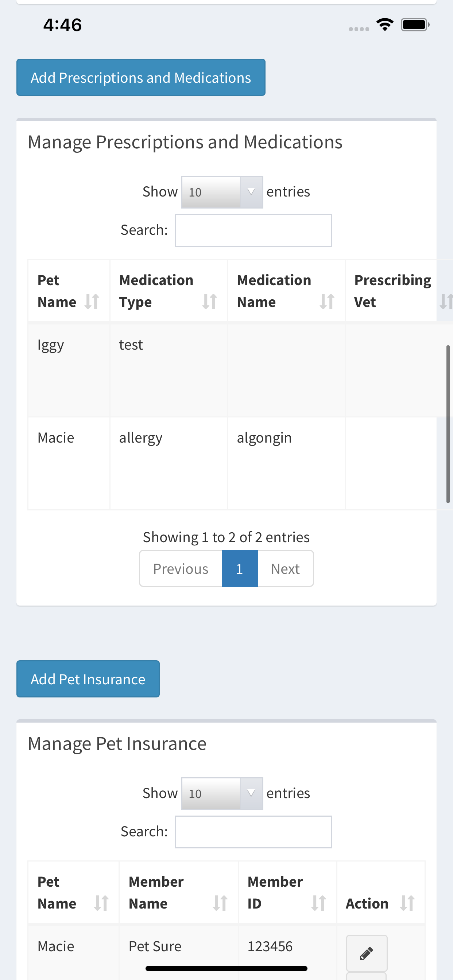
Task: Focus the pet insurance Search field
Action: (x=253, y=832)
